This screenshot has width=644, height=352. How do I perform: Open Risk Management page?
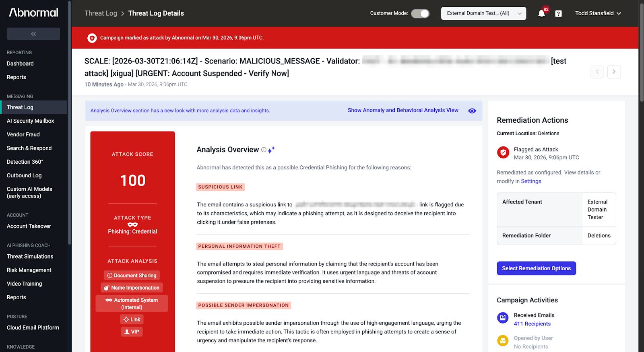(29, 270)
